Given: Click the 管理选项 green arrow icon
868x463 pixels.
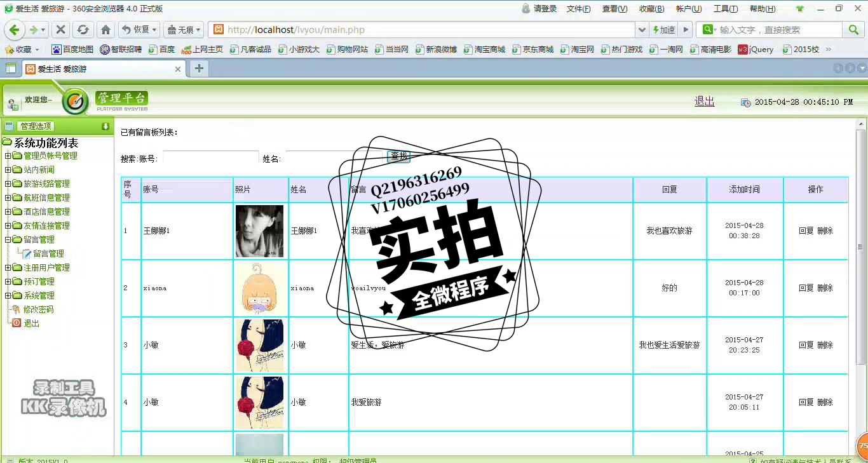Looking at the screenshot, I should 105,126.
